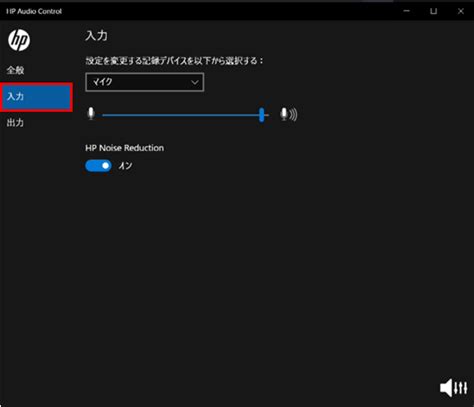Turn off the HP Noise Reduction switch
Viewport: 474px width, 407px height.
[98, 166]
